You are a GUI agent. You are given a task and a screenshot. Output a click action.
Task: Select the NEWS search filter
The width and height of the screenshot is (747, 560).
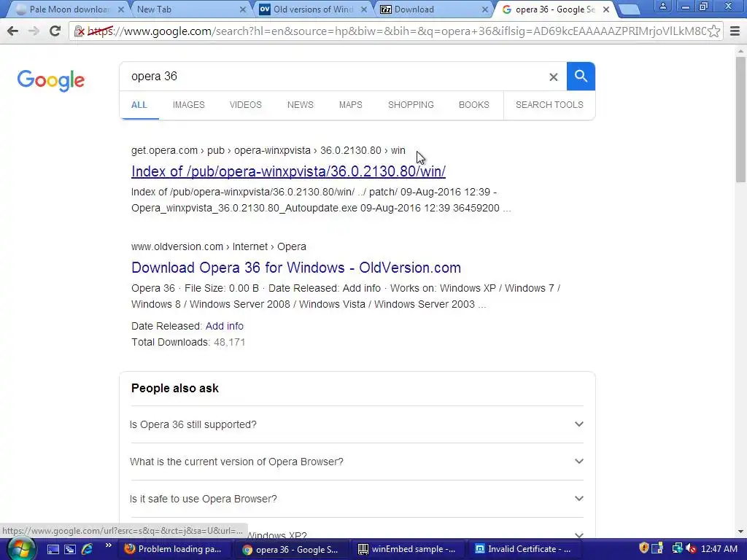300,105
